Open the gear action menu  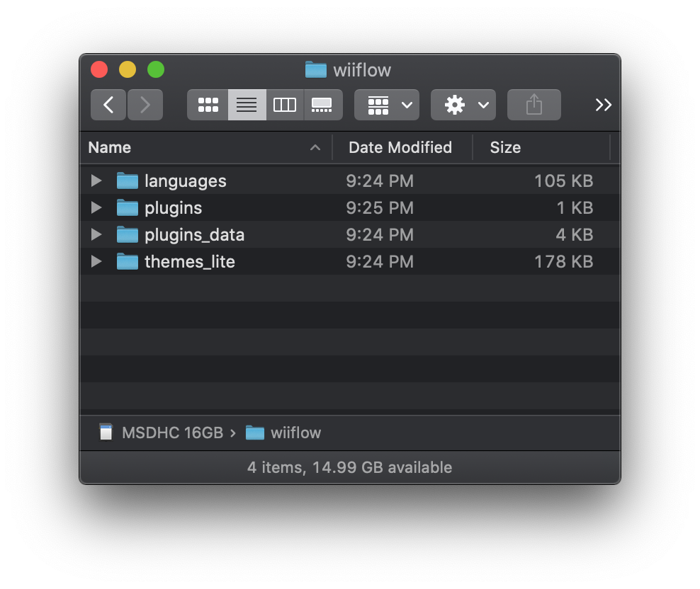click(463, 105)
